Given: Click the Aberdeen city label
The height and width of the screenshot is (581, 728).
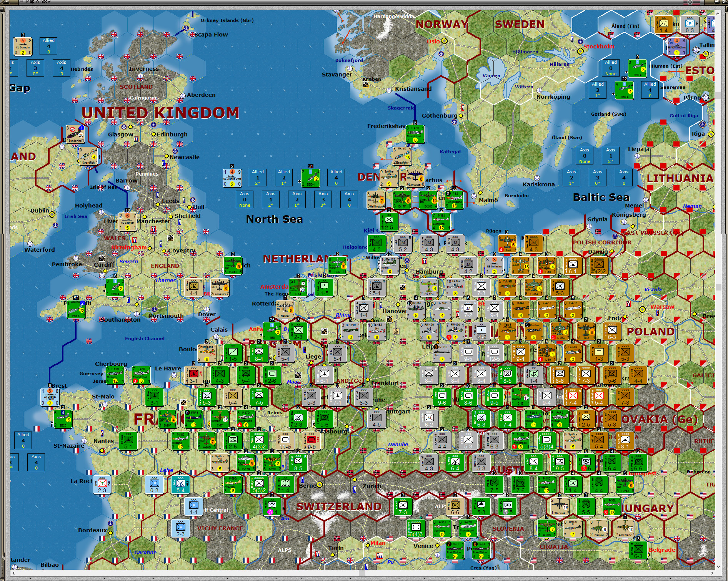Looking at the screenshot, I should pyautogui.click(x=201, y=95).
